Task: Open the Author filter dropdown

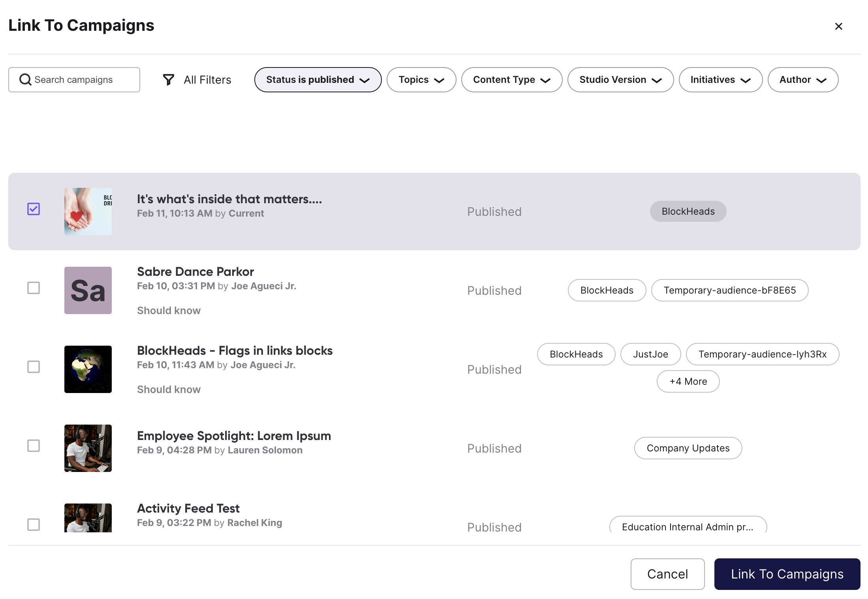Action: 802,79
